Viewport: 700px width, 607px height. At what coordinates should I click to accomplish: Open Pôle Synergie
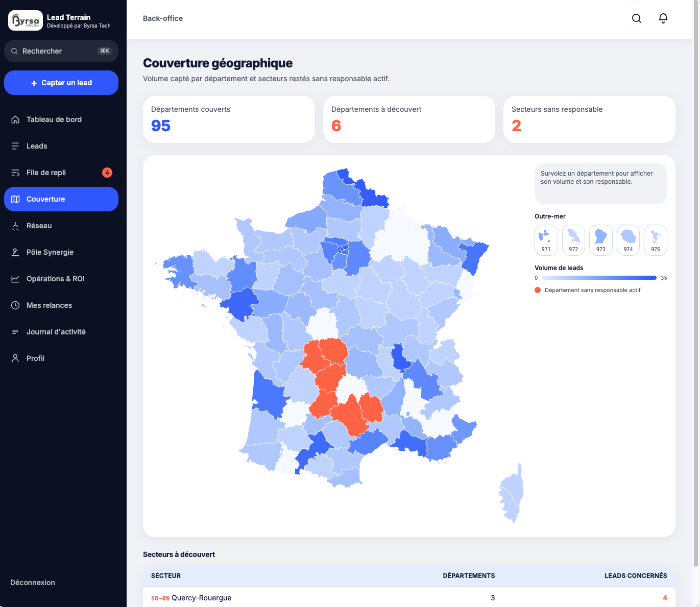click(61, 252)
